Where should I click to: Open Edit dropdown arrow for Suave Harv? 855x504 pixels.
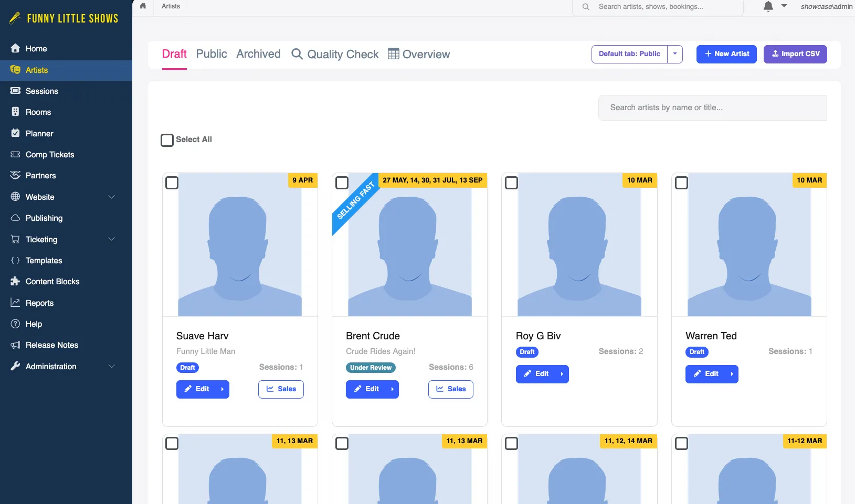click(223, 389)
